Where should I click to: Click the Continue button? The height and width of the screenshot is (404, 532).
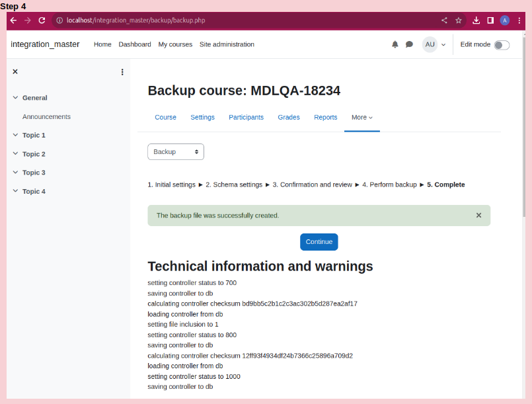319,242
